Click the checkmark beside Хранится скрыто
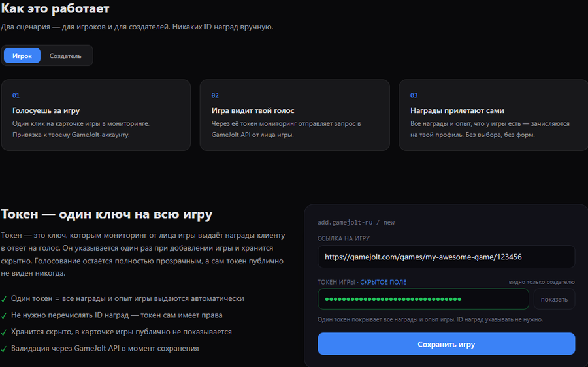The image size is (588, 367). pyautogui.click(x=4, y=332)
